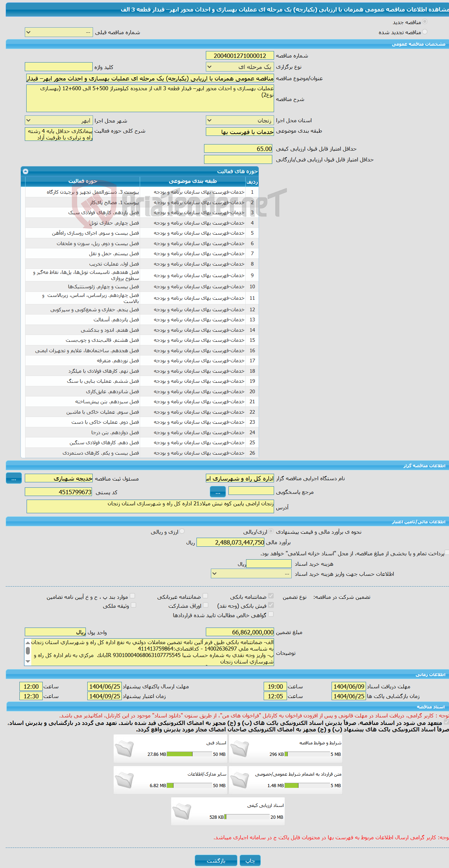The width and height of the screenshot is (449, 868).
Task: Toggle موارد بند پ، ج و خ checkbox
Action: (132, 596)
